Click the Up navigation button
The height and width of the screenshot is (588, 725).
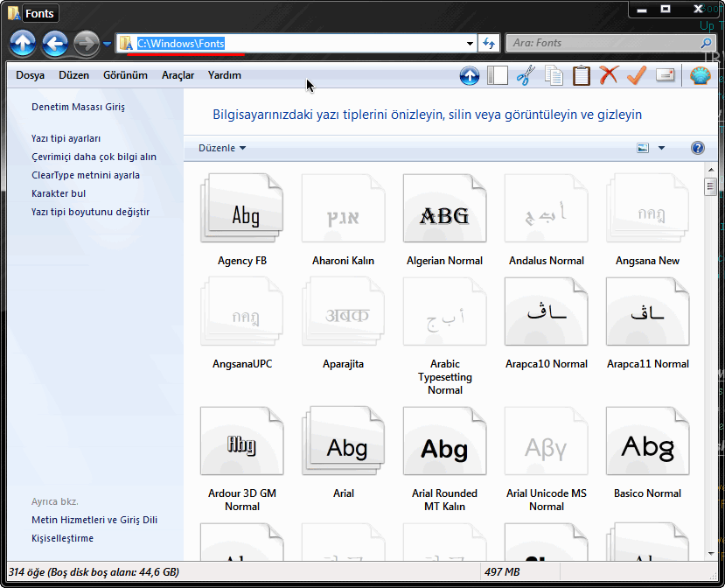click(23, 44)
